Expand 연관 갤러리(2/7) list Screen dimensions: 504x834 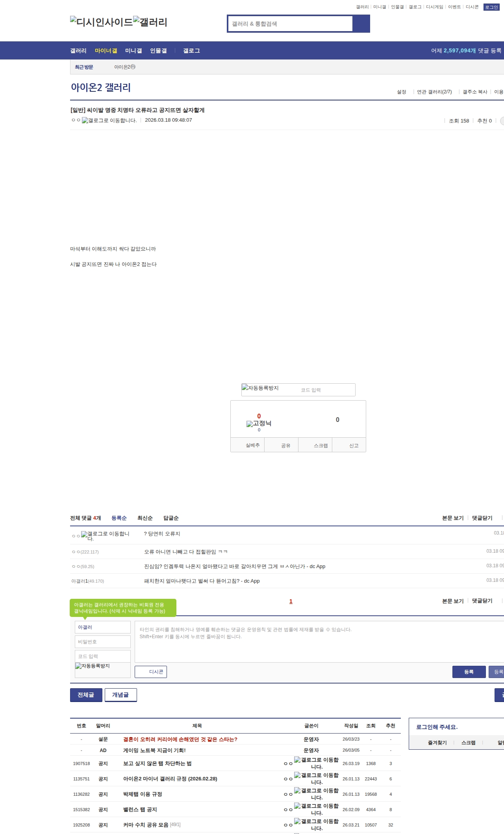click(434, 92)
